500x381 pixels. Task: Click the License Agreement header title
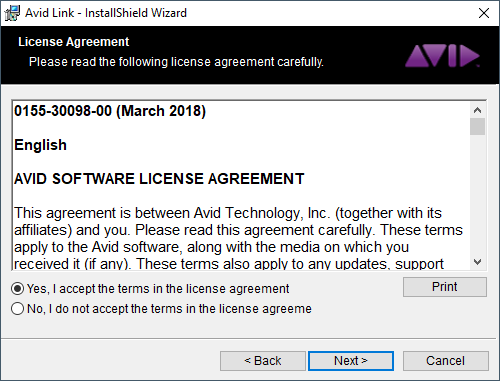point(74,42)
